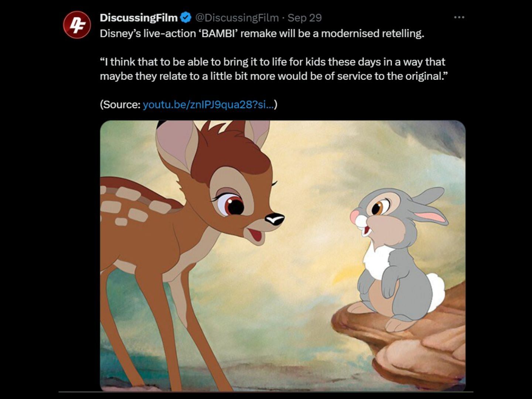532x399 pixels.
Task: Click the Sep 29 timestamp
Action: (304, 17)
